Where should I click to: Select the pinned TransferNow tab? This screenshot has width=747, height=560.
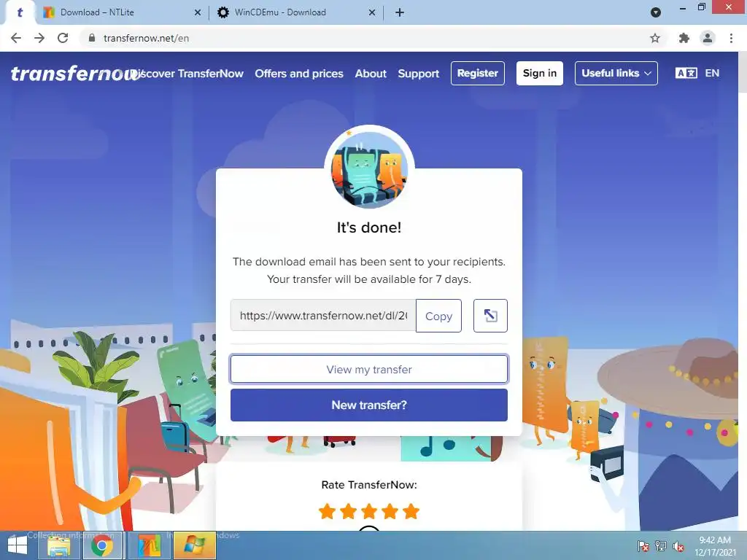click(20, 12)
